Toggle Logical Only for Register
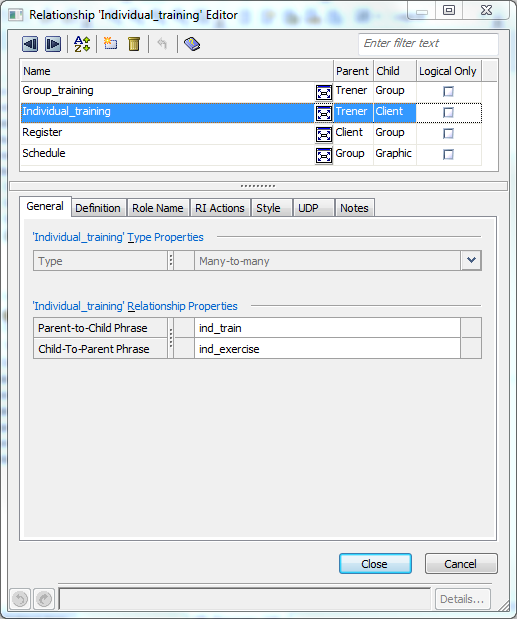 pos(448,133)
